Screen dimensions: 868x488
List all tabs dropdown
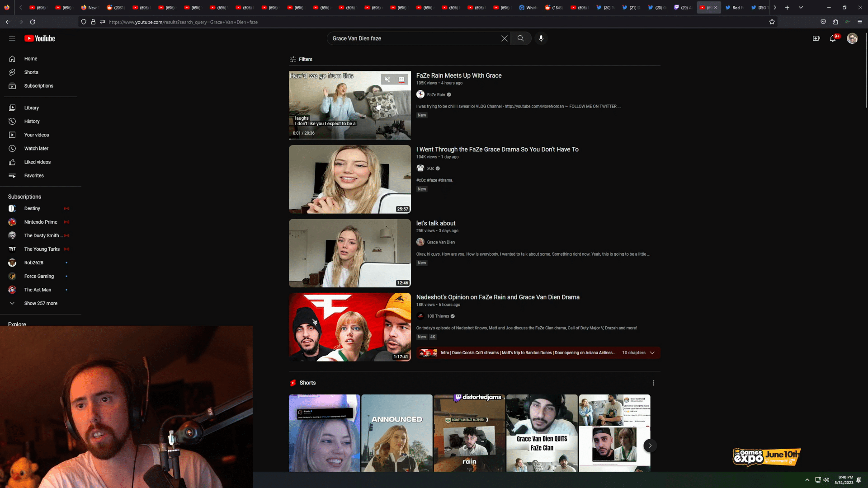click(x=801, y=8)
